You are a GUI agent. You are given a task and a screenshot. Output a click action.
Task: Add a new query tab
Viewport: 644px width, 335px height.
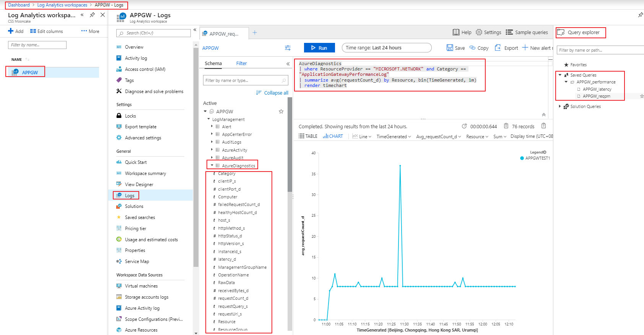255,33
